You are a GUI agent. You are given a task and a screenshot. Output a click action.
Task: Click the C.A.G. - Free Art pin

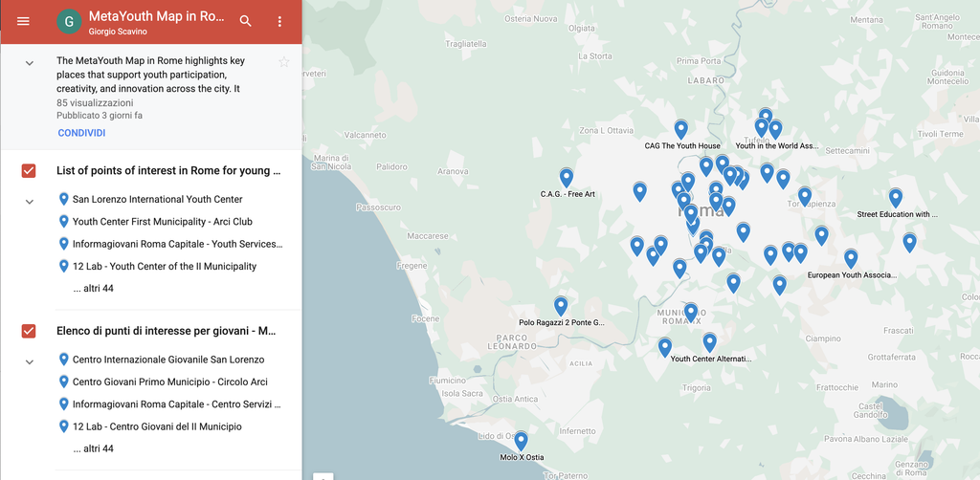pos(567,177)
